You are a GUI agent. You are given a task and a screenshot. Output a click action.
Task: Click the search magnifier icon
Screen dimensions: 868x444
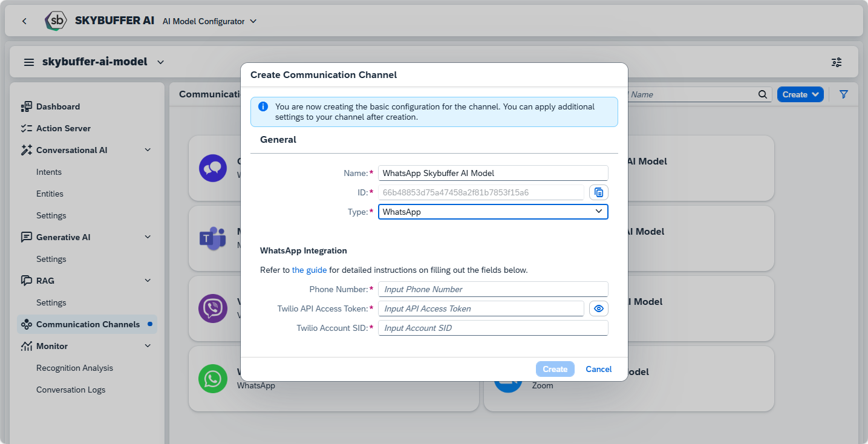(x=762, y=94)
